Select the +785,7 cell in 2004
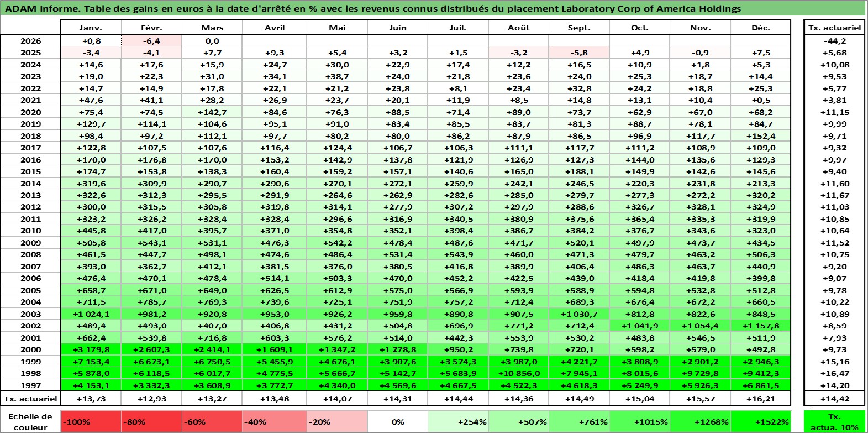 (x=151, y=302)
